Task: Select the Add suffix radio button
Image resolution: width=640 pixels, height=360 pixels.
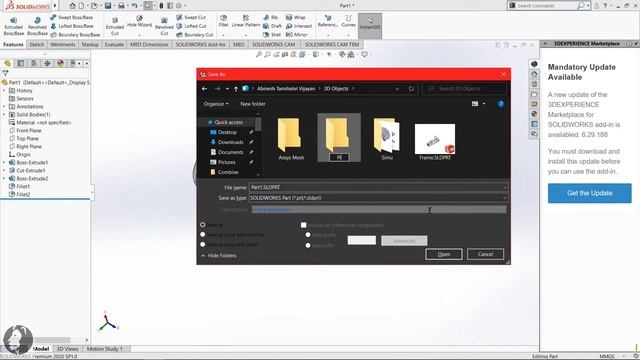Action: (x=308, y=245)
